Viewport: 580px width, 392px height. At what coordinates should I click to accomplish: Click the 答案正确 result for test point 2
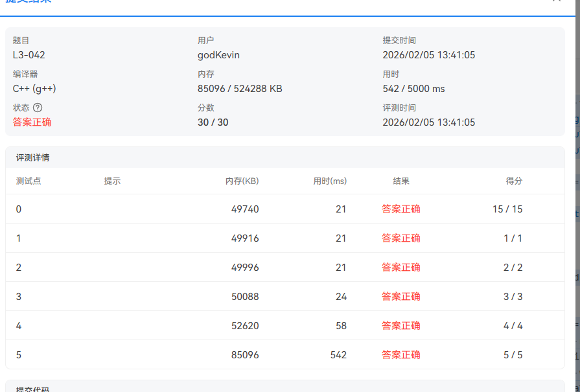[x=401, y=268]
